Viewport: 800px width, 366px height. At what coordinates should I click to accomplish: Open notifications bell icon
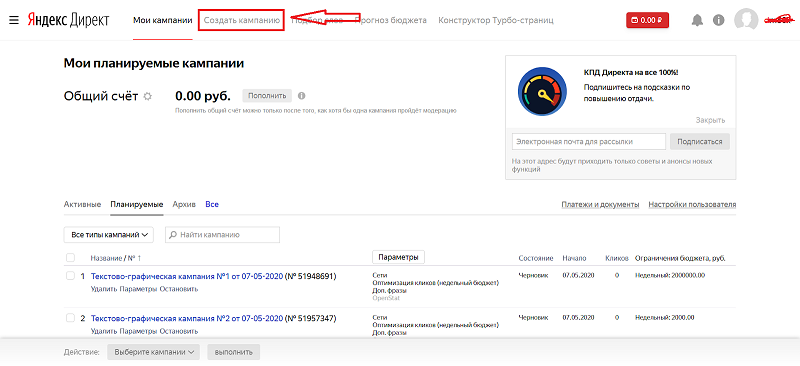(x=697, y=20)
